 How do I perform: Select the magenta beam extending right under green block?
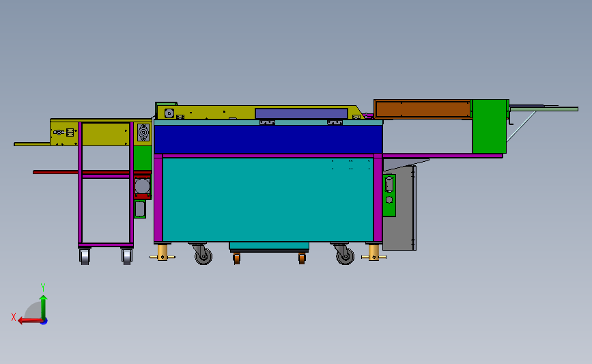(442, 156)
